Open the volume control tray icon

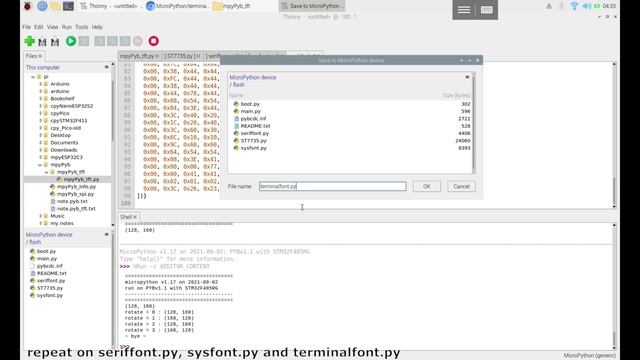click(x=586, y=6)
